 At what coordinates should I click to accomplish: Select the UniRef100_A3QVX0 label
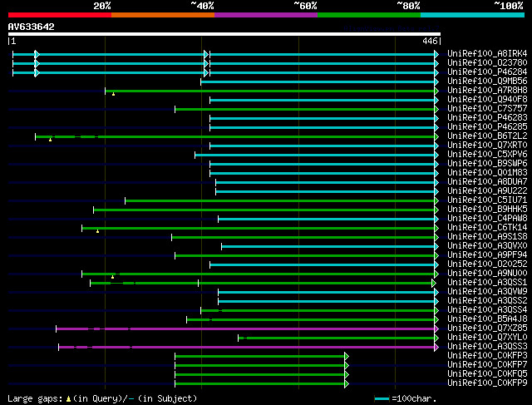tap(487, 246)
